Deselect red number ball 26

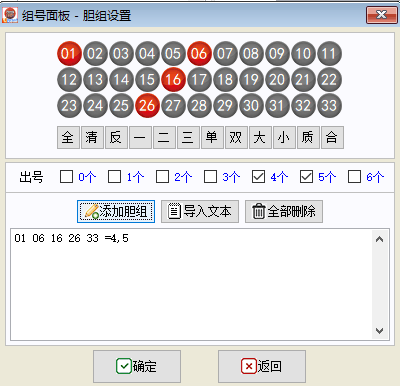[147, 105]
